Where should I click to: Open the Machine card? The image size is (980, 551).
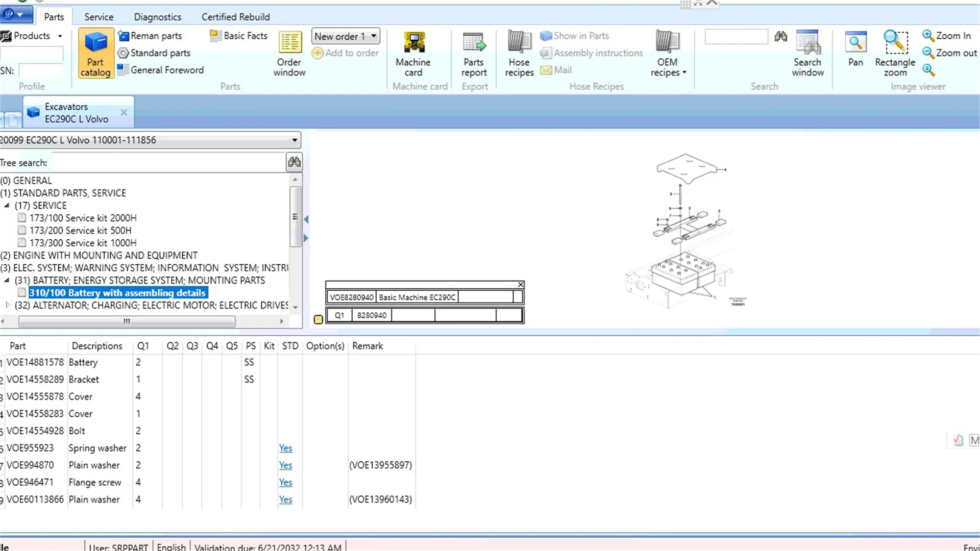[x=413, y=54]
